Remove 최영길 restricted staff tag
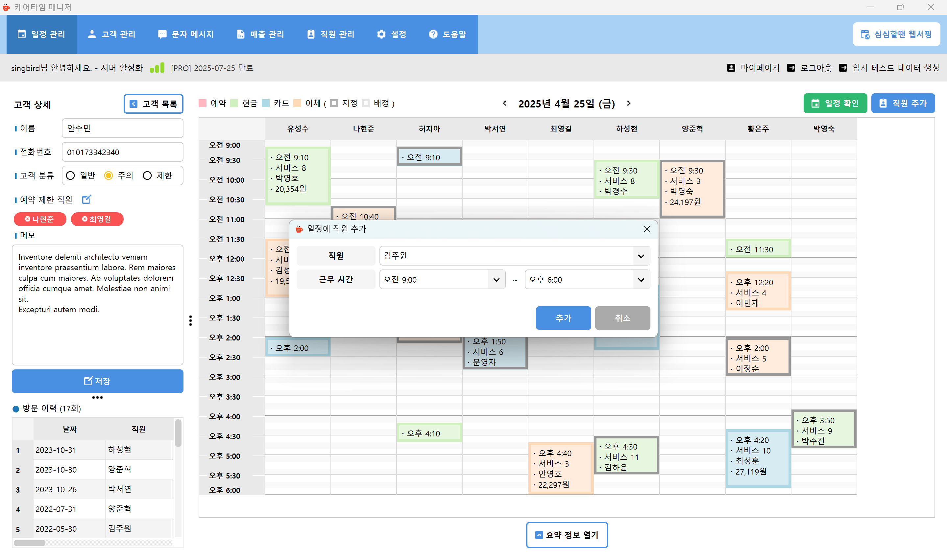The height and width of the screenshot is (560, 947). (x=85, y=219)
